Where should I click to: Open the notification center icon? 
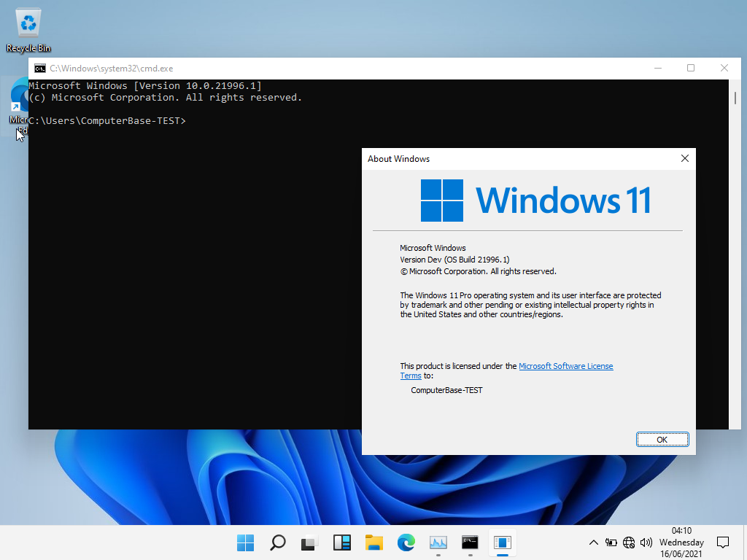click(723, 542)
